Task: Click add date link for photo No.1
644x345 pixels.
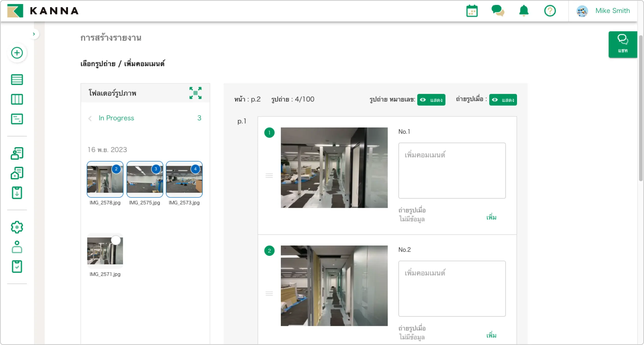Action: (491, 217)
